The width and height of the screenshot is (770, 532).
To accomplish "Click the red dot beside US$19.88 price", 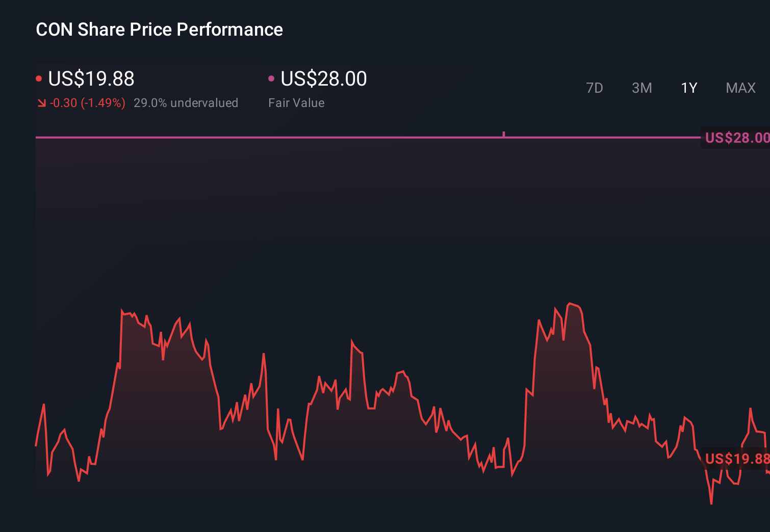I will [39, 78].
